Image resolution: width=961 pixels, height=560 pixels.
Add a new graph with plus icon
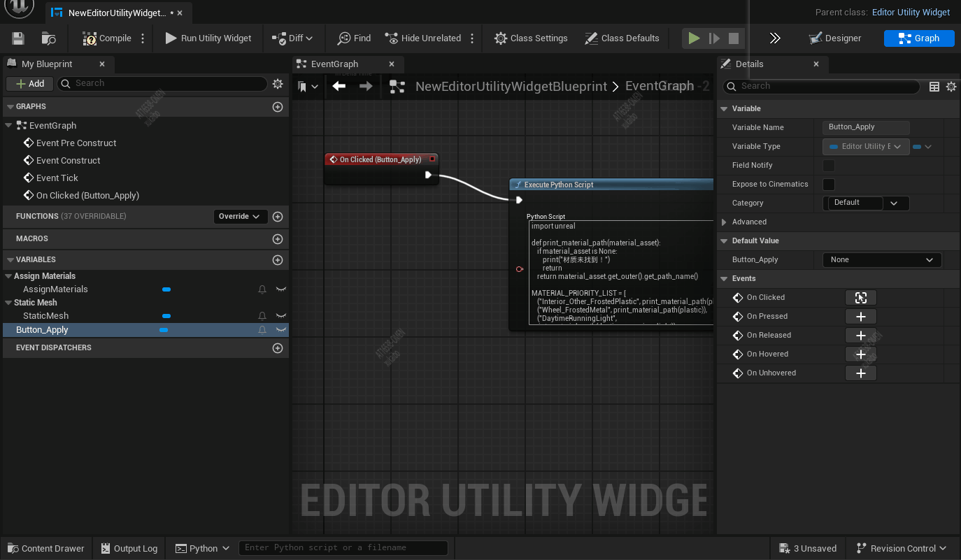point(278,107)
